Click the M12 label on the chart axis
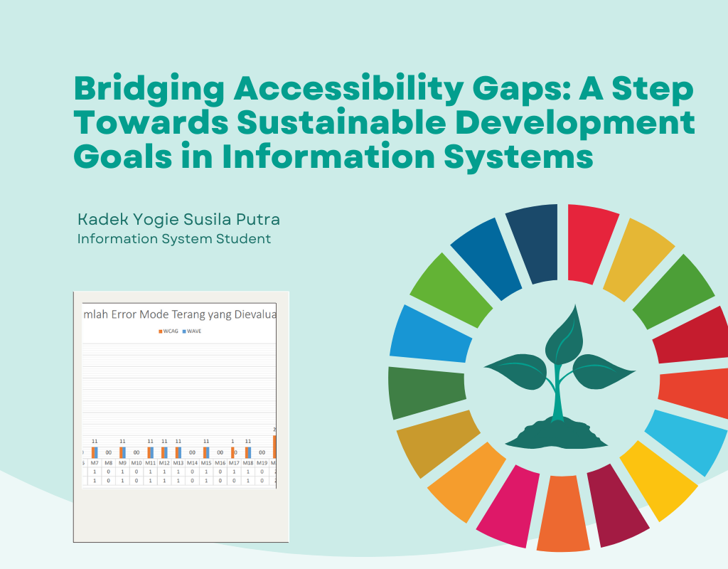The height and width of the screenshot is (569, 728). tap(164, 462)
